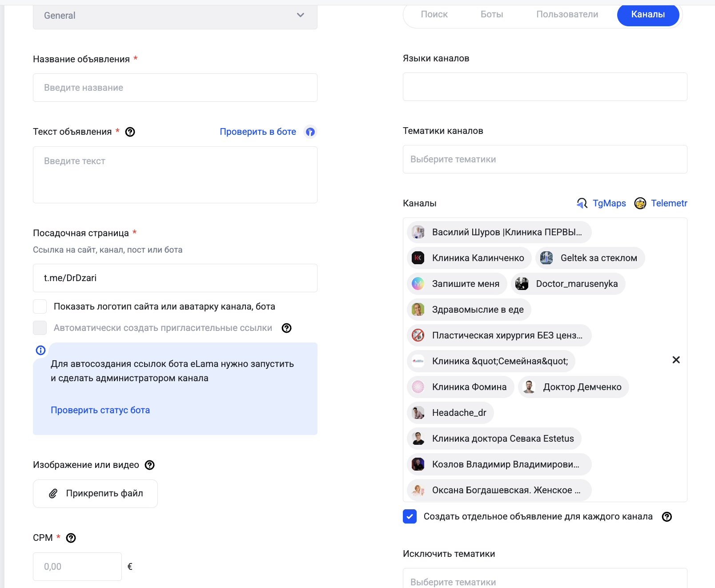Image resolution: width=715 pixels, height=588 pixels.
Task: Click the Telemetr logo icon
Action: [640, 203]
